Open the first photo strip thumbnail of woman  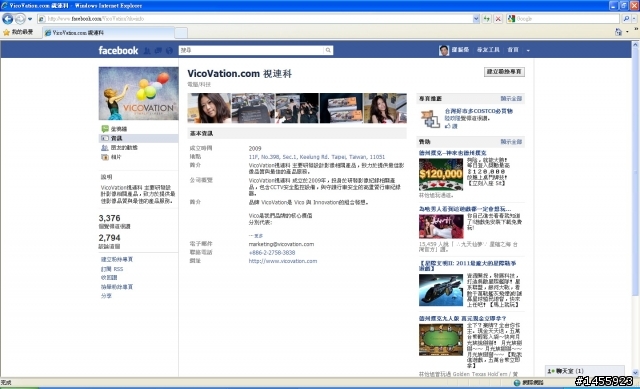pyautogui.click(x=209, y=108)
